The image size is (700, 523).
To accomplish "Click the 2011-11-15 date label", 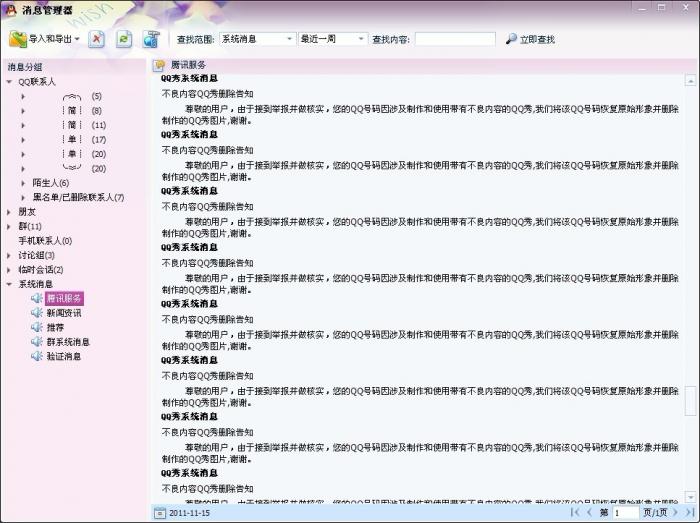I will point(189,513).
